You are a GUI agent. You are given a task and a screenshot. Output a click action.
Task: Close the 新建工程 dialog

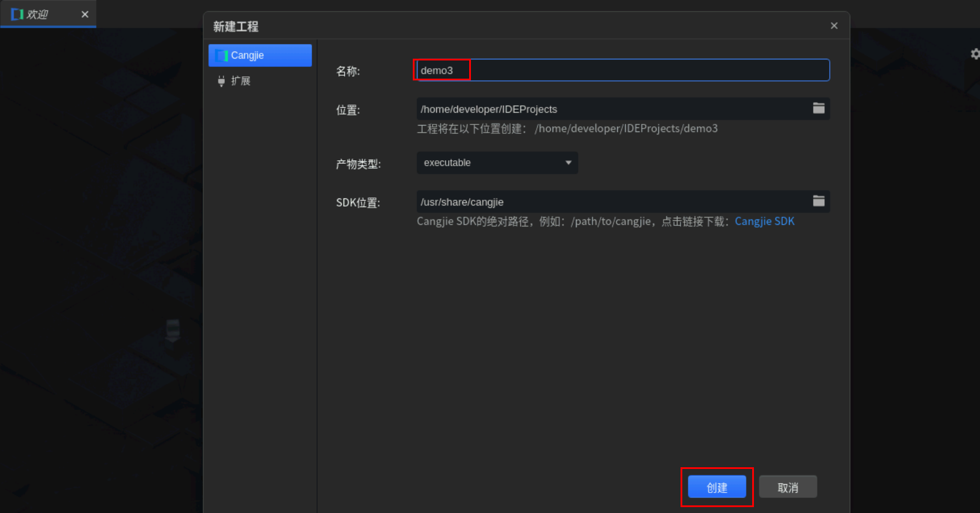834,26
